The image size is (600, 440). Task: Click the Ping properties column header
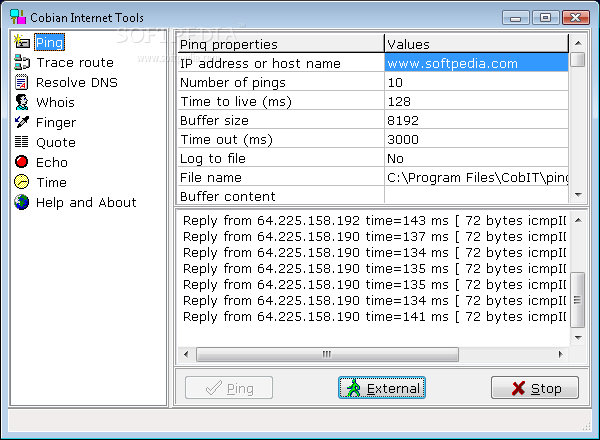[281, 44]
